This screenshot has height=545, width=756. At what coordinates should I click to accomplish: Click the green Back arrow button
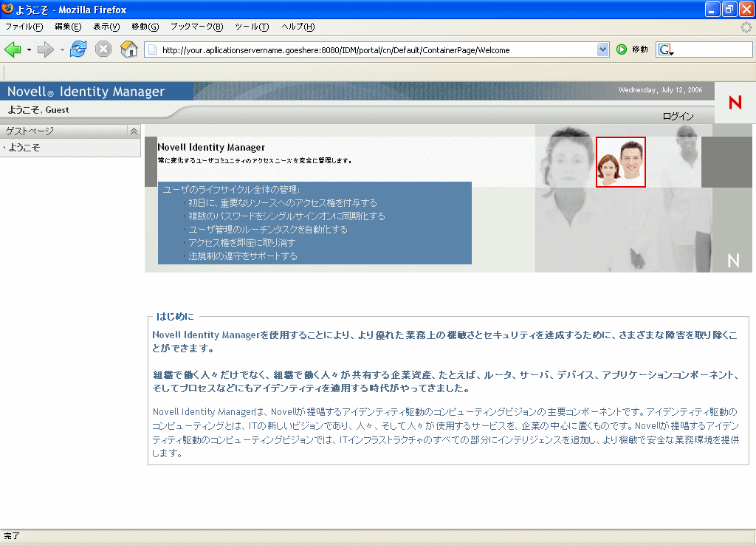point(13,49)
